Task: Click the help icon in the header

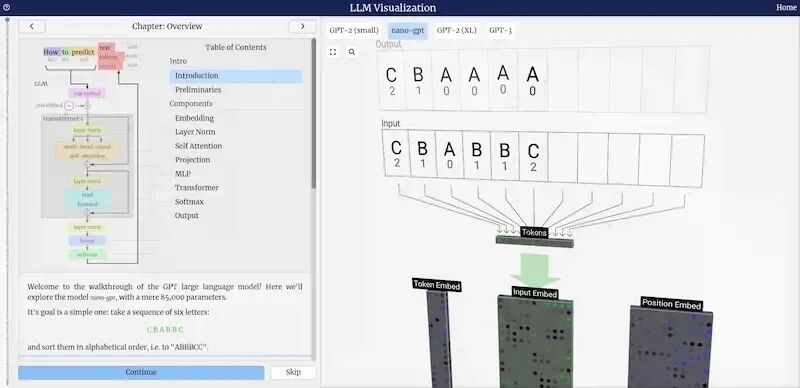Action: click(6, 8)
